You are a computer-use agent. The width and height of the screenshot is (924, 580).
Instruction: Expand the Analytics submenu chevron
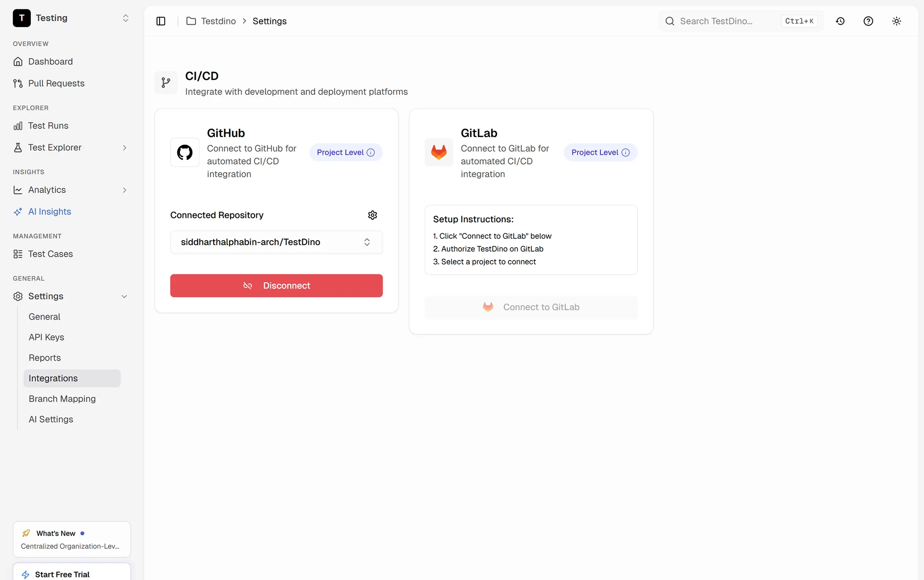pos(124,190)
